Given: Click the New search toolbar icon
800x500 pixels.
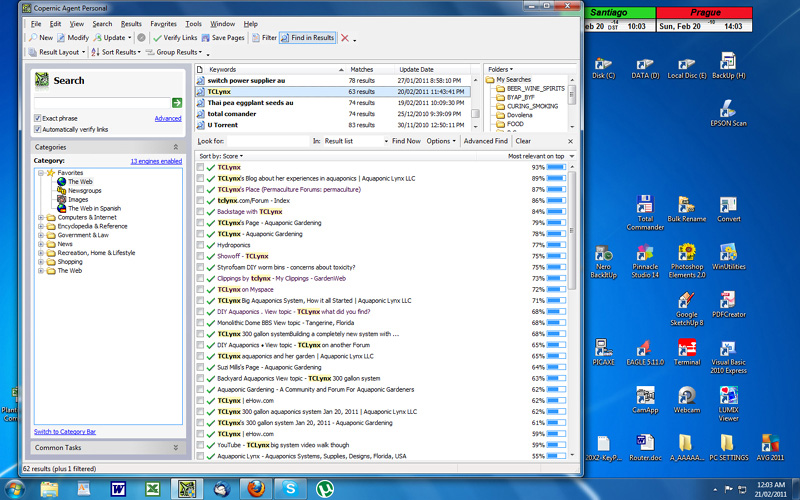Looking at the screenshot, I should click(x=33, y=38).
